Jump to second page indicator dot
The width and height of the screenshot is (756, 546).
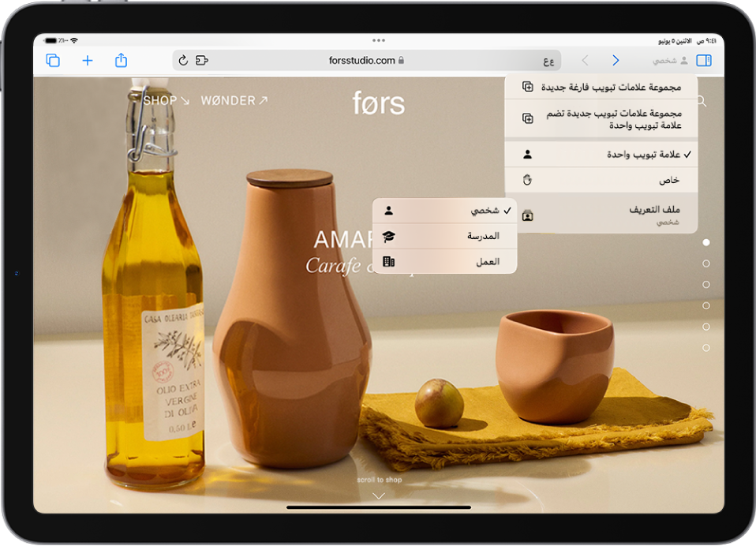click(706, 264)
